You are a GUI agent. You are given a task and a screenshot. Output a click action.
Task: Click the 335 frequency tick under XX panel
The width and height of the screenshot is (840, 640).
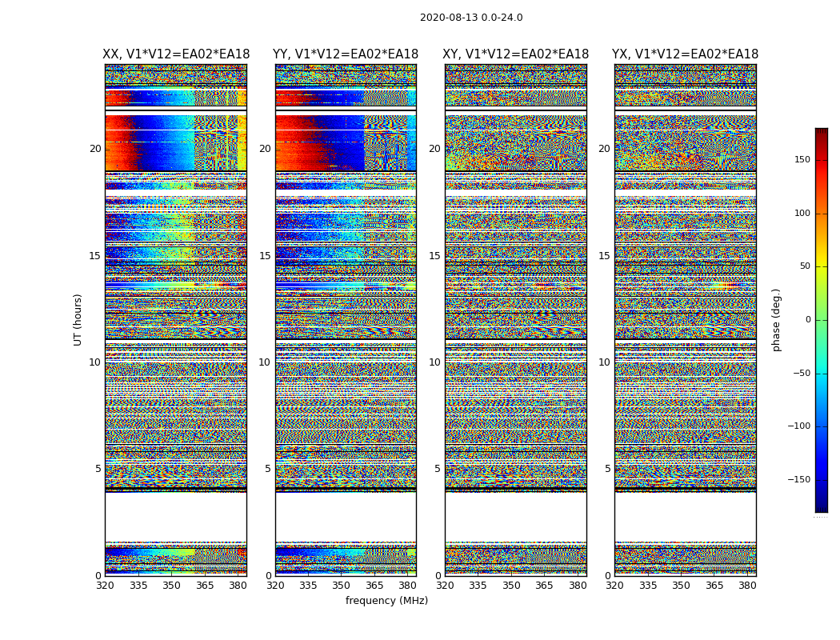[x=138, y=586]
